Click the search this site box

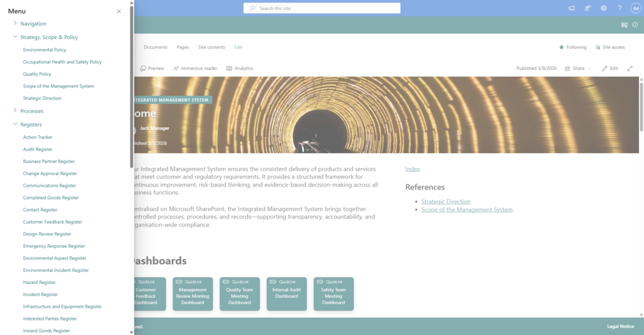pyautogui.click(x=322, y=8)
